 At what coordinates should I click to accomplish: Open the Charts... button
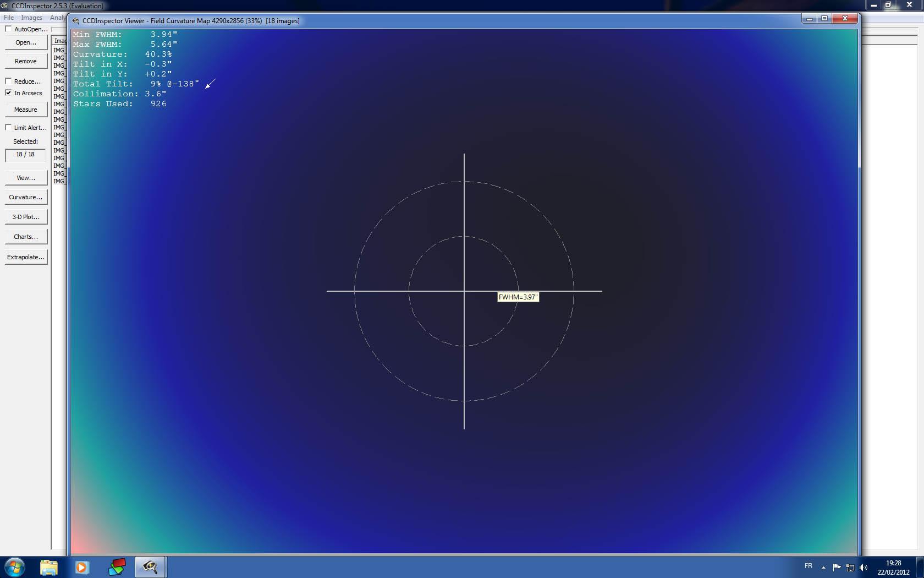pyautogui.click(x=26, y=237)
